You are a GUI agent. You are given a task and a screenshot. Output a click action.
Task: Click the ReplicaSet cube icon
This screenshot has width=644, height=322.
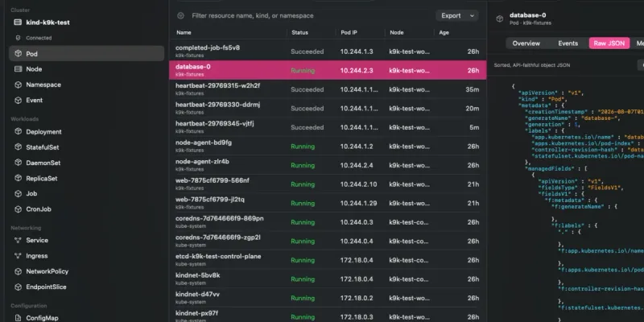[18, 178]
